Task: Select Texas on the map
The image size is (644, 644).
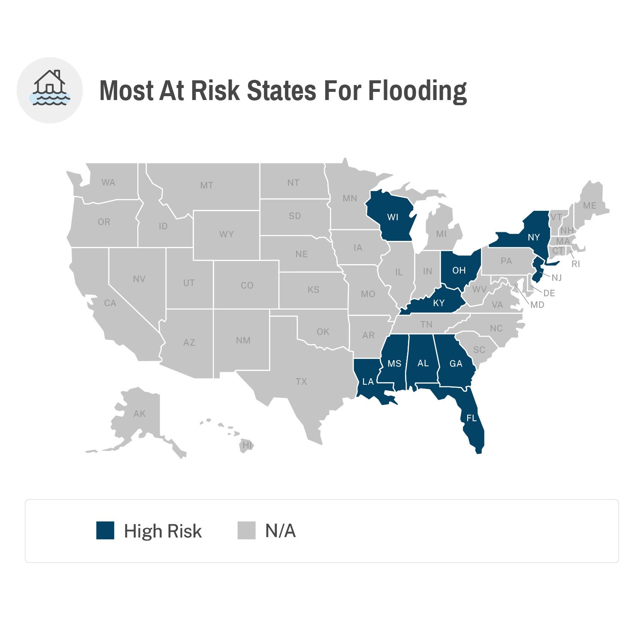Action: click(301, 381)
